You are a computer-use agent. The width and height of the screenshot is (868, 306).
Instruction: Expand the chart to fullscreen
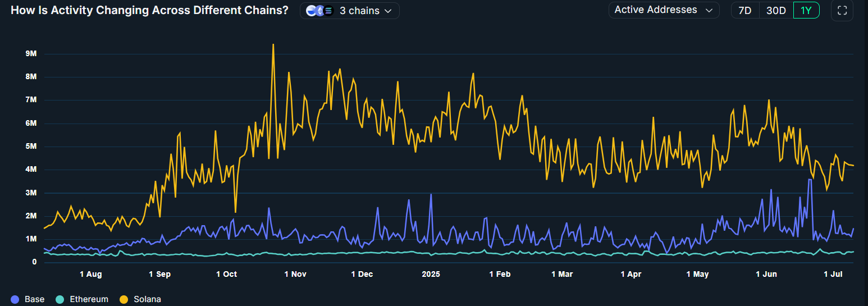pyautogui.click(x=842, y=10)
